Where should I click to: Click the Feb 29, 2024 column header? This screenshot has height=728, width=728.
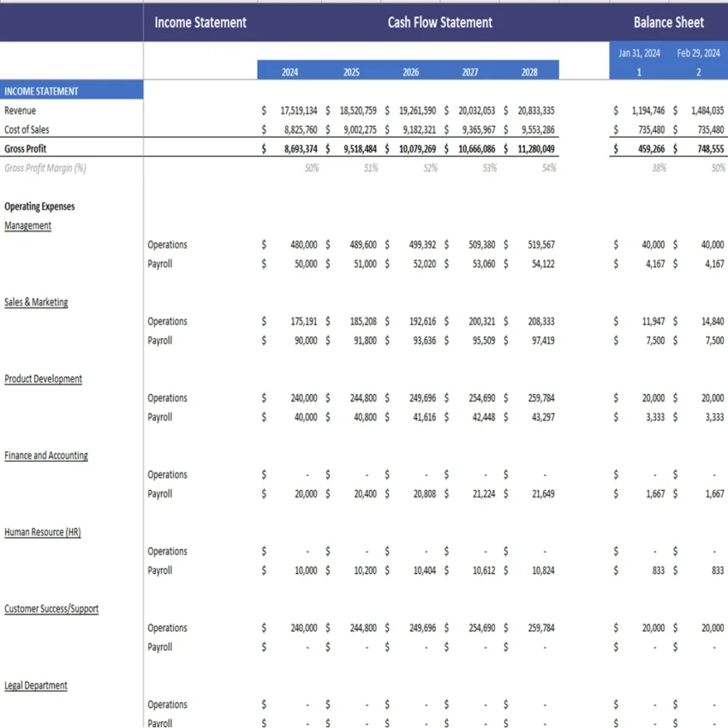click(698, 52)
